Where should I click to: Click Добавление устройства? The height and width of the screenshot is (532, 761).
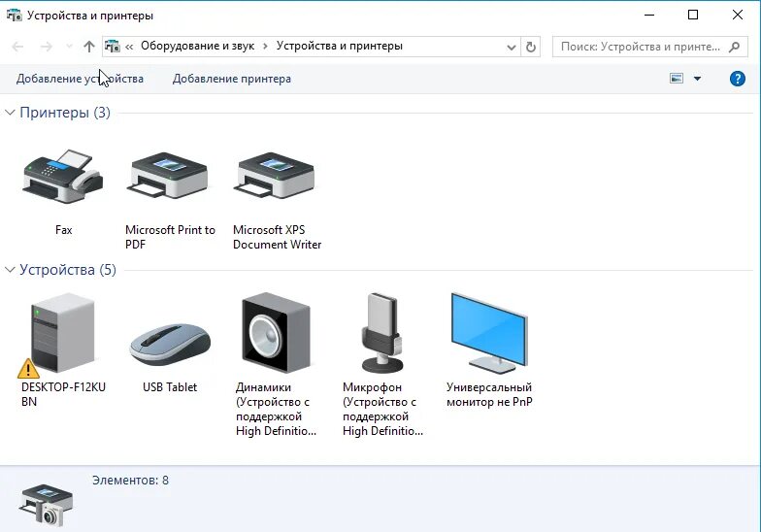80,79
